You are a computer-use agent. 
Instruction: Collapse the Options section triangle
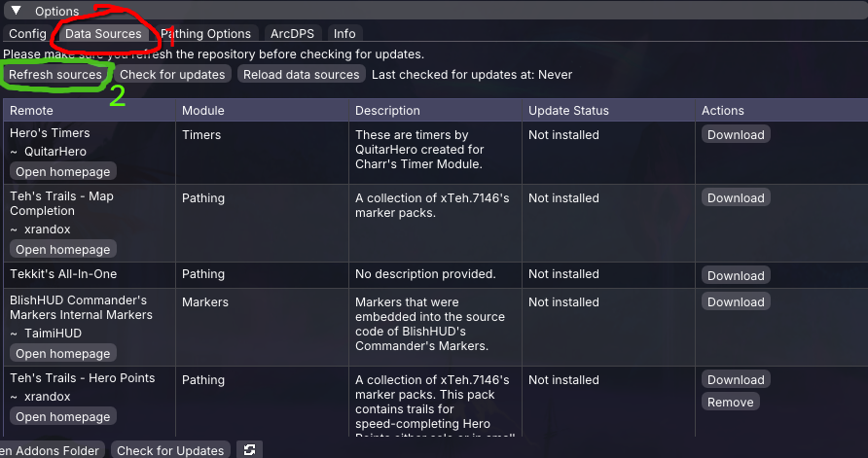[16, 11]
